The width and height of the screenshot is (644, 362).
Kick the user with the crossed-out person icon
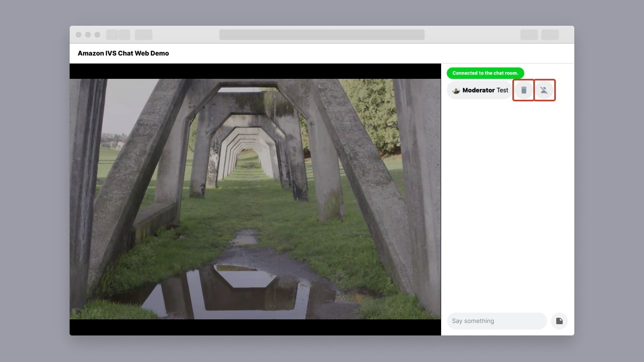[x=544, y=90]
